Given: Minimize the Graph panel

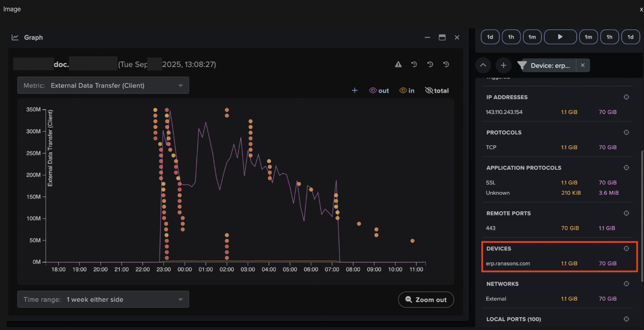Looking at the screenshot, I should tap(427, 37).
